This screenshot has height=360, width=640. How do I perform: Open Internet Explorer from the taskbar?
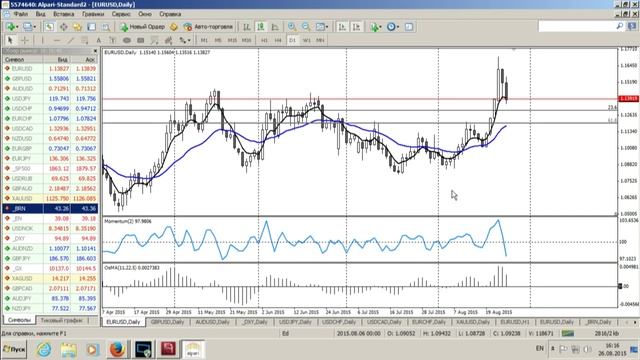[44, 349]
